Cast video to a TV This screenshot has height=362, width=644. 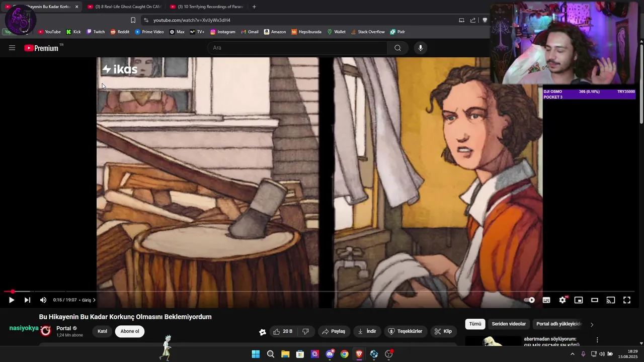[611, 300]
